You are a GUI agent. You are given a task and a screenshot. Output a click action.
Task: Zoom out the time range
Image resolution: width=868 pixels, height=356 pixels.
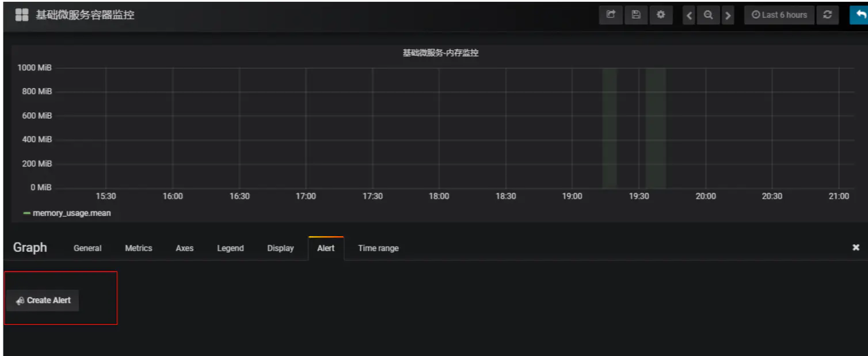tap(709, 16)
